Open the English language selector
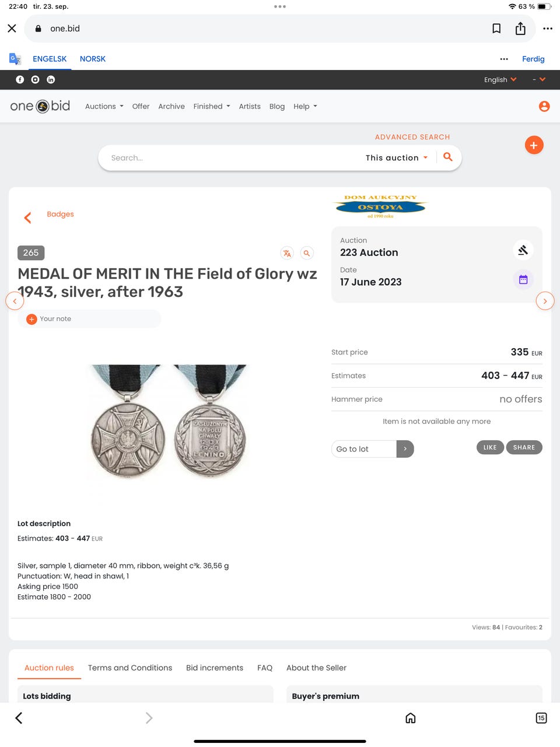This screenshot has height=747, width=560. pos(500,80)
